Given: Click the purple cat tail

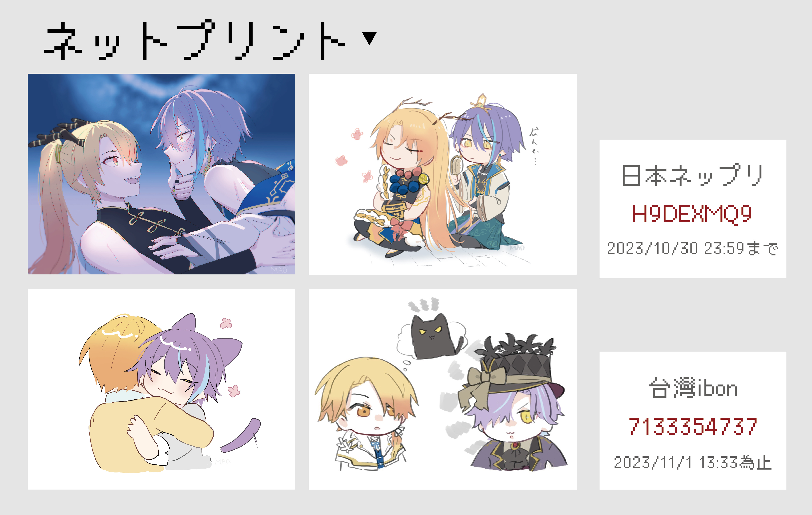Looking at the screenshot, I should click(241, 435).
